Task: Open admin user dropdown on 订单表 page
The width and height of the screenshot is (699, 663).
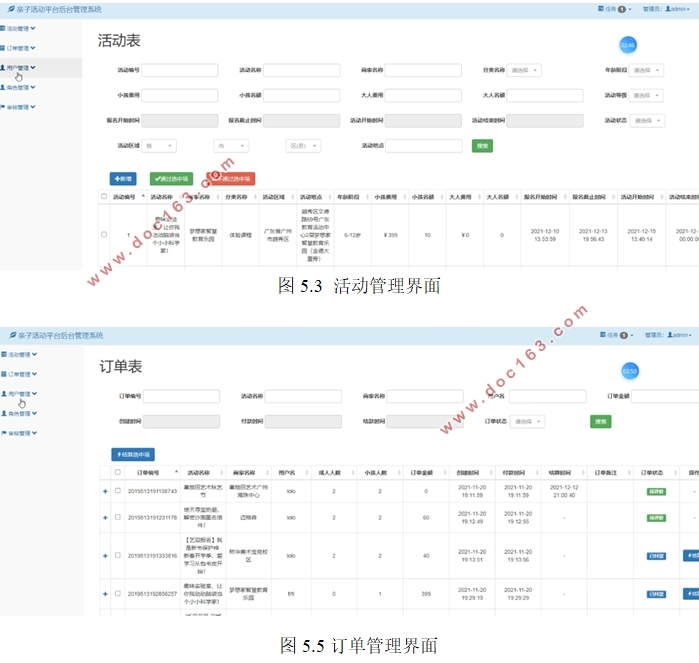Action: point(679,335)
